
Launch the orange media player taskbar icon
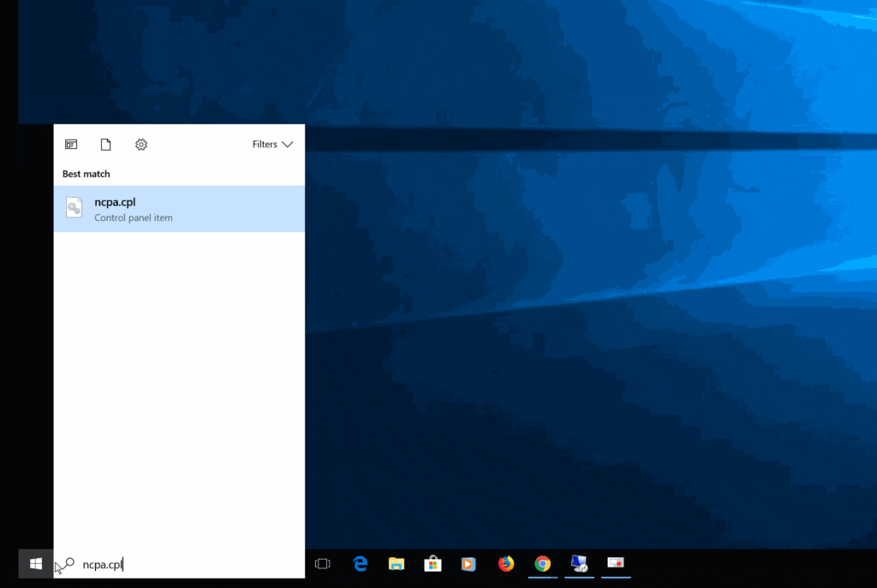[468, 563]
